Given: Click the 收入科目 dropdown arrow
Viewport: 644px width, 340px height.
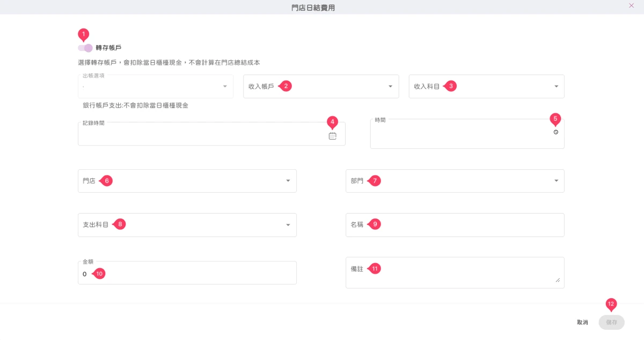Looking at the screenshot, I should pyautogui.click(x=556, y=86).
